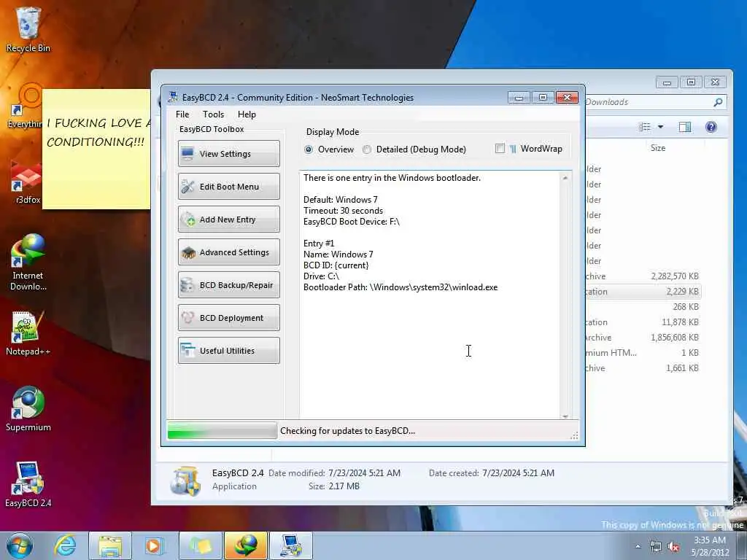Click the Explorer help question mark icon
747x560 pixels.
tap(711, 127)
